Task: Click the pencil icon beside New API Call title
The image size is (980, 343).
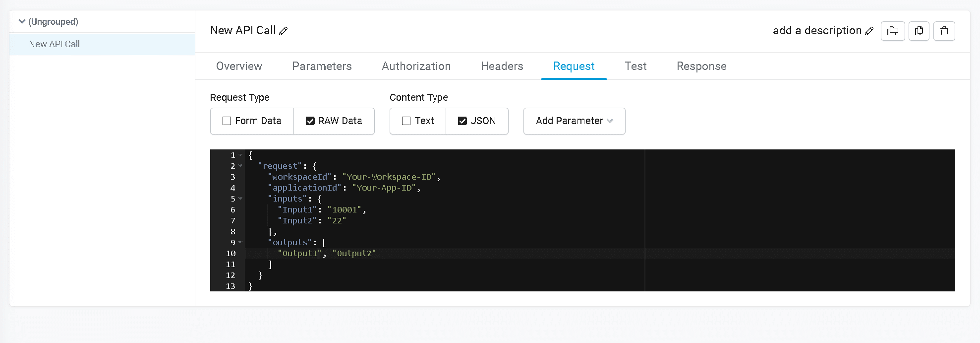Action: [284, 31]
